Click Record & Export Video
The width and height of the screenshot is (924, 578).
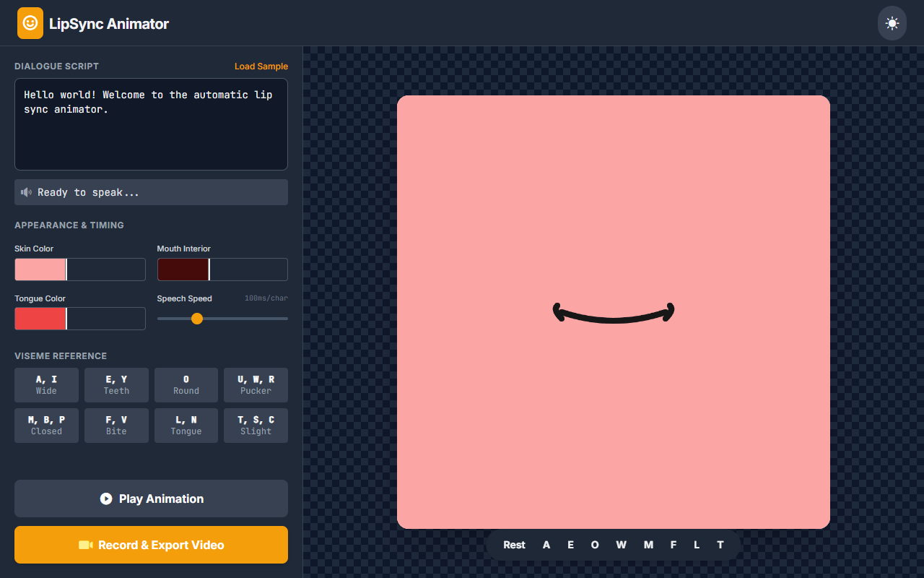click(151, 545)
